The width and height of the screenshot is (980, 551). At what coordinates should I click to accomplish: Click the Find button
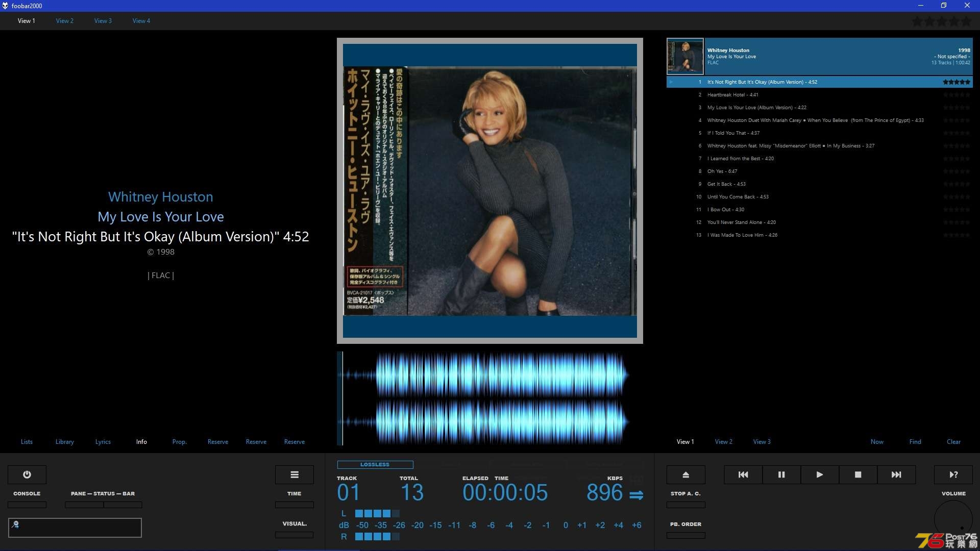(x=915, y=442)
